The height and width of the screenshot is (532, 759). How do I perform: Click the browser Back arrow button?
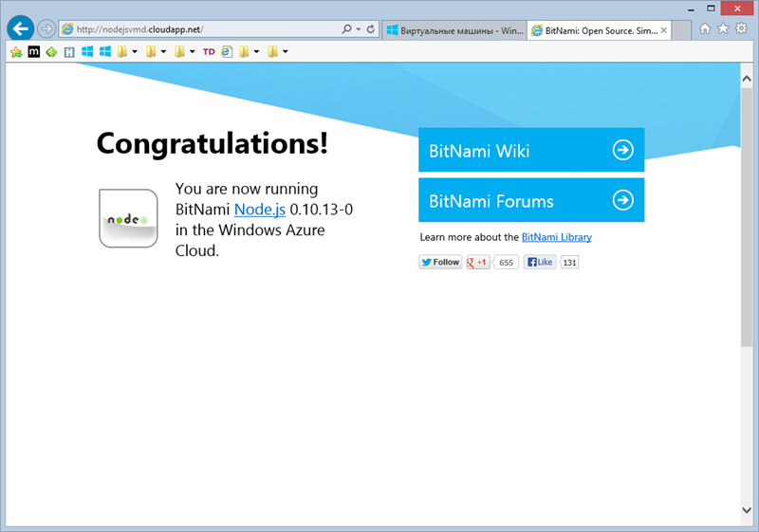(x=20, y=29)
